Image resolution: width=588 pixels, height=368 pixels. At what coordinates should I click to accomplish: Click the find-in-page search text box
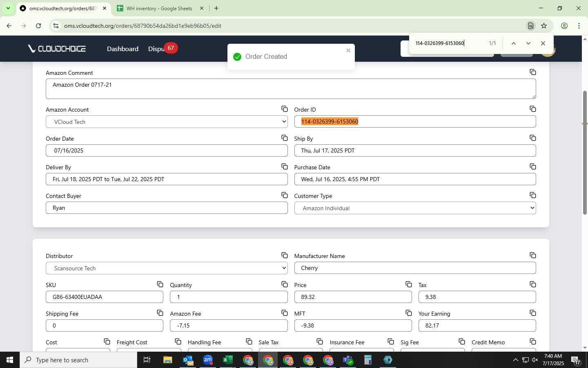click(x=449, y=43)
